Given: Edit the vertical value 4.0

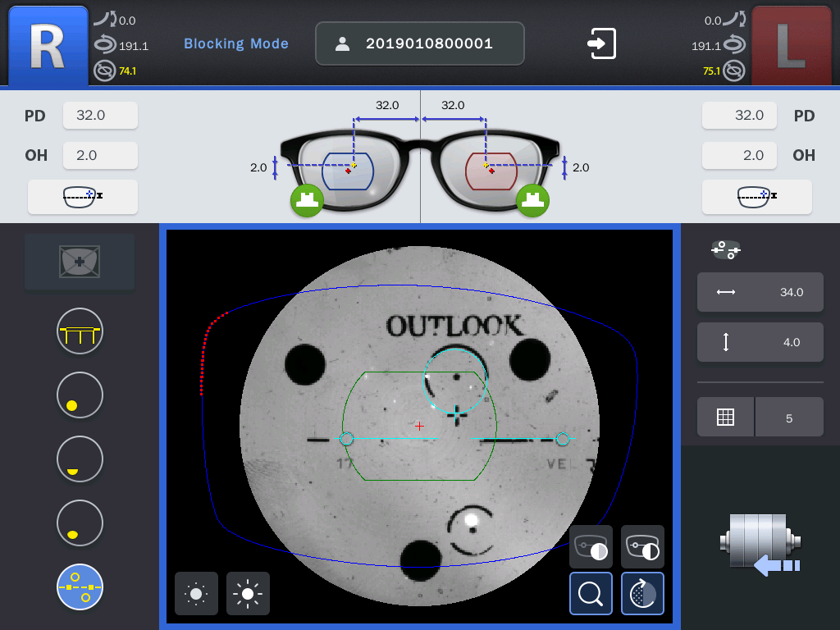Looking at the screenshot, I should (x=760, y=342).
